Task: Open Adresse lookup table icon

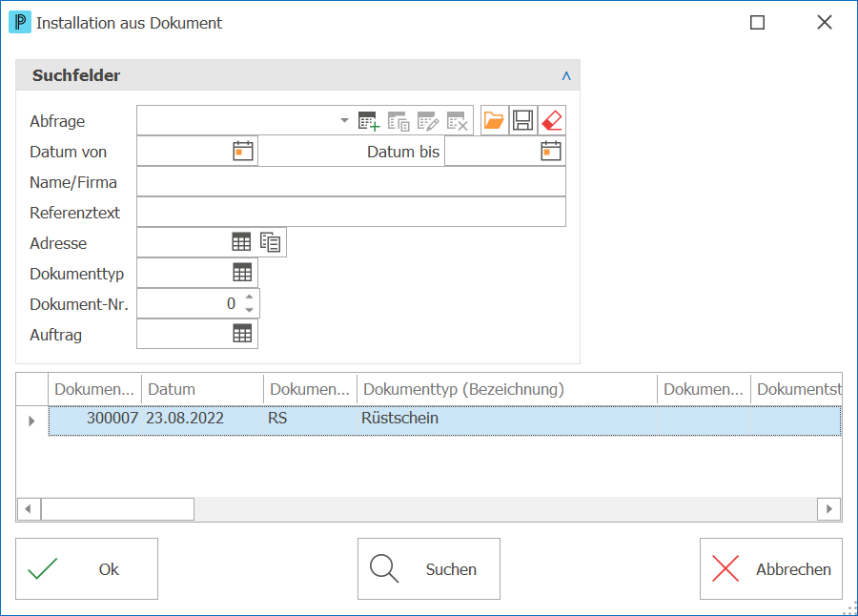Action: [241, 242]
